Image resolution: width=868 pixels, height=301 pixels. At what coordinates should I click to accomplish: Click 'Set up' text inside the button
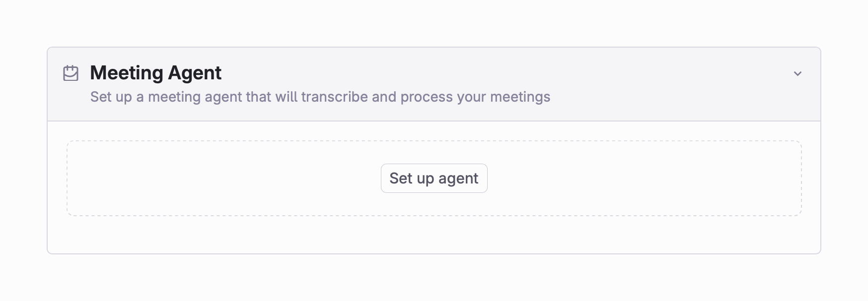[x=412, y=179]
